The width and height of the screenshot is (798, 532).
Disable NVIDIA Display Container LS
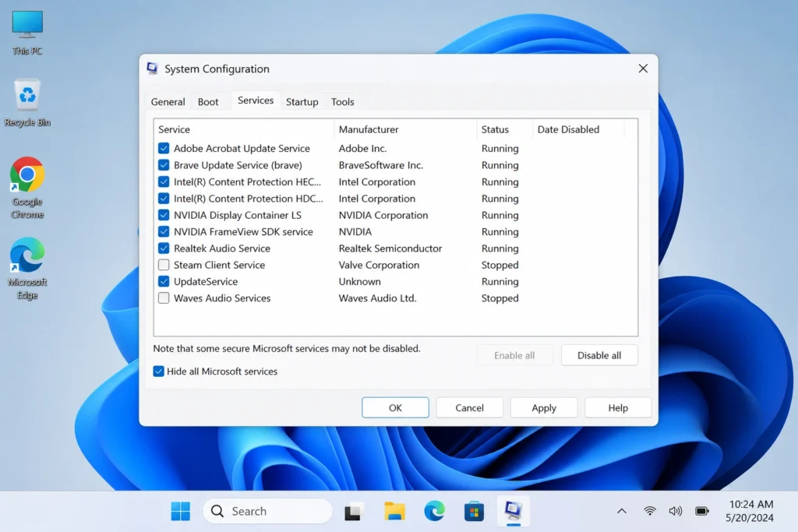[164, 215]
